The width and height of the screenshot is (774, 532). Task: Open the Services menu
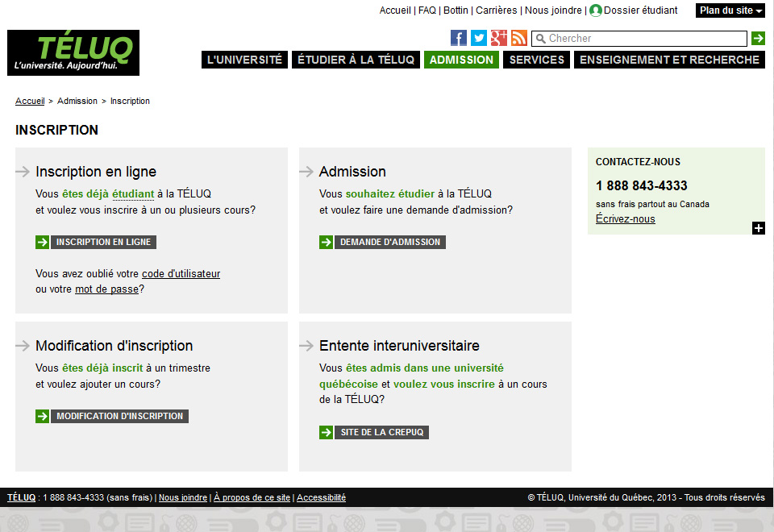[x=537, y=60]
